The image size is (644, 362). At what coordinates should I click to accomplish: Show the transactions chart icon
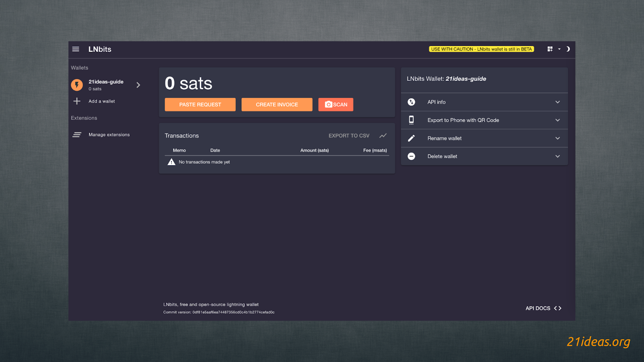pyautogui.click(x=383, y=136)
